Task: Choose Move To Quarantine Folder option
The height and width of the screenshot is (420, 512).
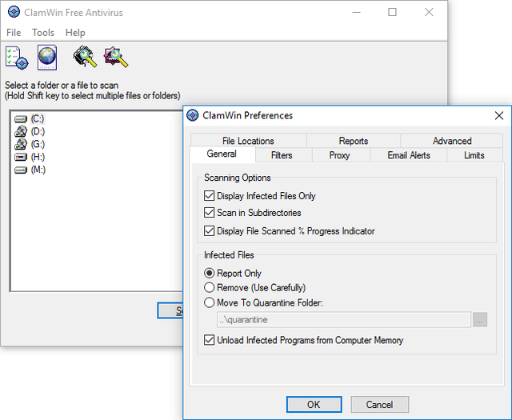Action: 210,302
